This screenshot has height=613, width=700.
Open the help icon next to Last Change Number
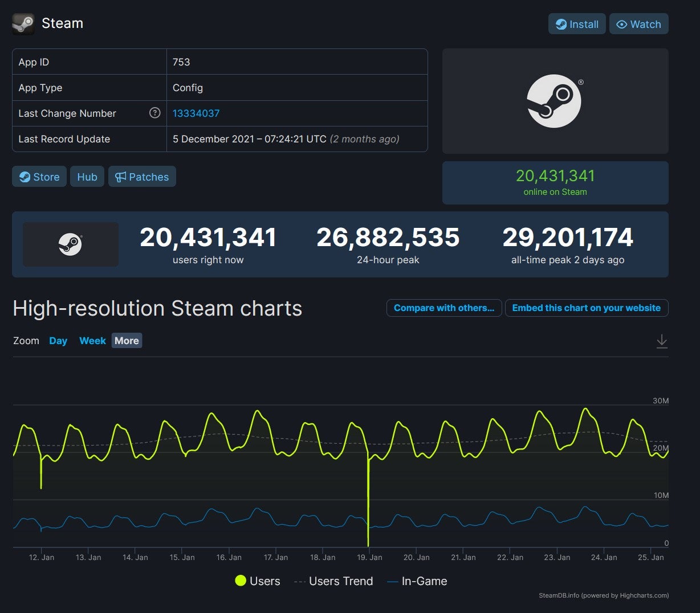[x=154, y=113]
